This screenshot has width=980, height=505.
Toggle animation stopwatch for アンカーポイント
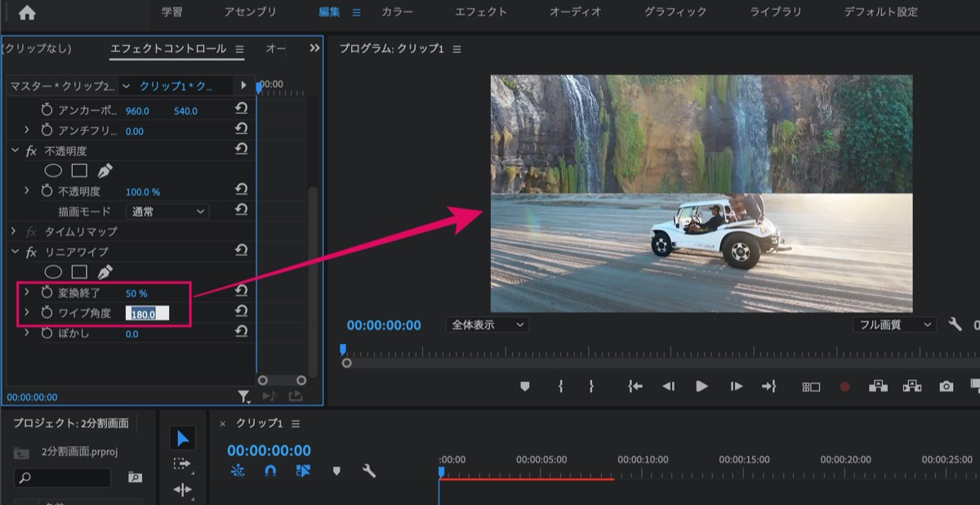[47, 110]
